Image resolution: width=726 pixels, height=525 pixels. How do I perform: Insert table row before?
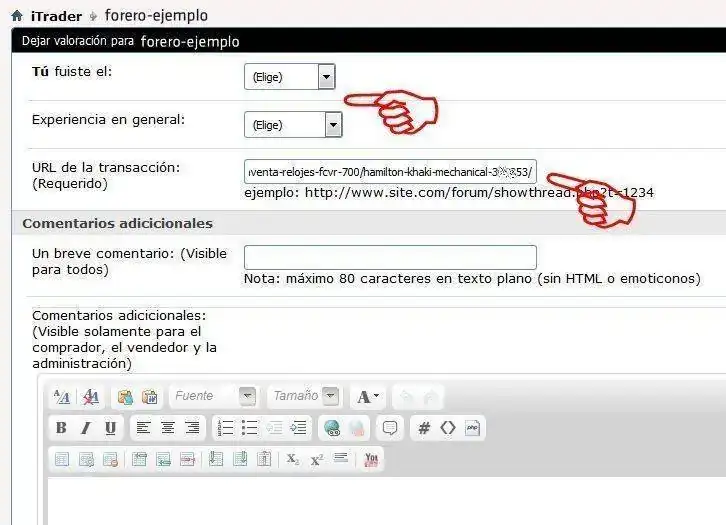point(139,459)
